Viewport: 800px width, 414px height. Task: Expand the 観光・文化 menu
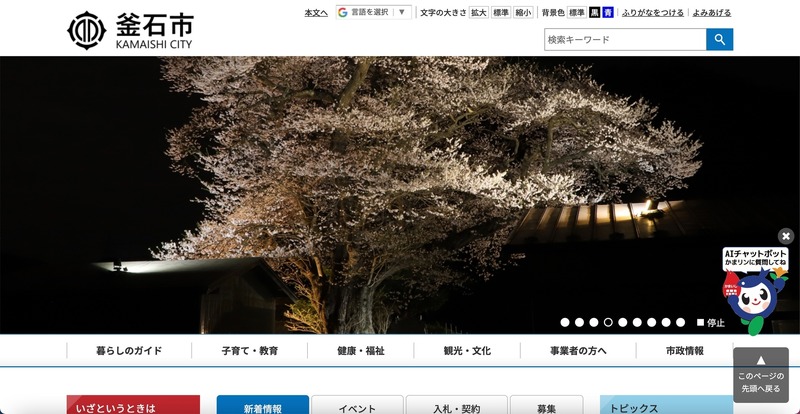click(467, 351)
